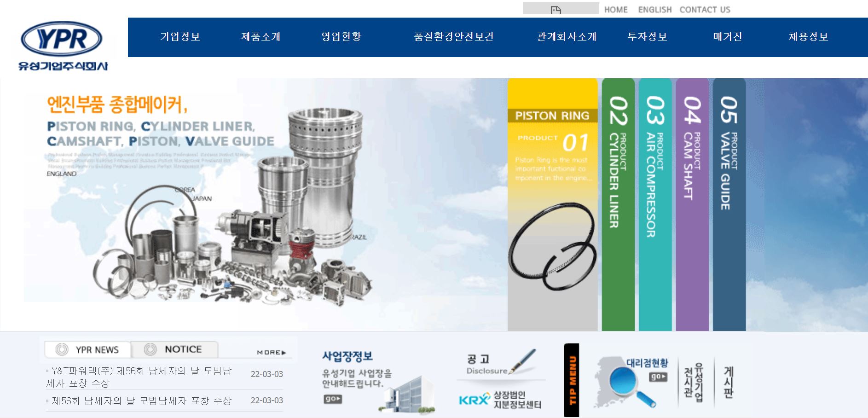Click the PISTON RING, CYLINDER LINER banner text
Image resolution: width=868 pixels, height=418 pixels.
pos(161,134)
